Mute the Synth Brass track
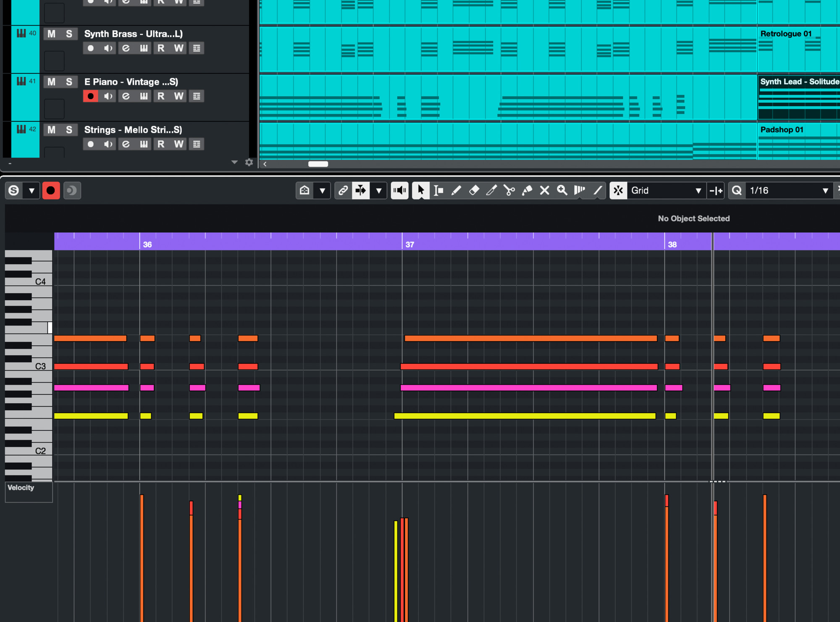This screenshot has height=622, width=840. coord(51,34)
